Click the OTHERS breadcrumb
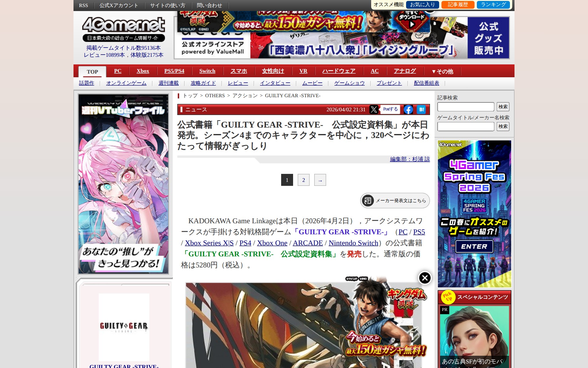 tap(215, 96)
